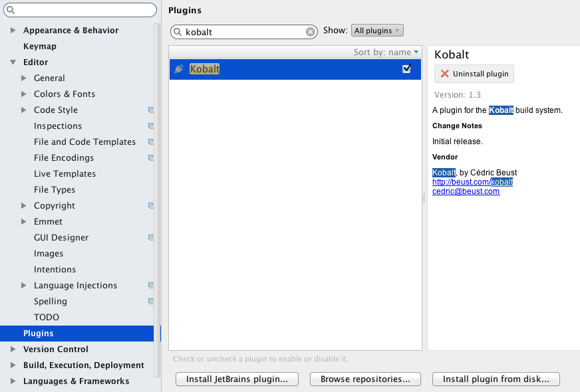The height and width of the screenshot is (392, 580).
Task: Click the red X uninstall icon
Action: point(444,74)
